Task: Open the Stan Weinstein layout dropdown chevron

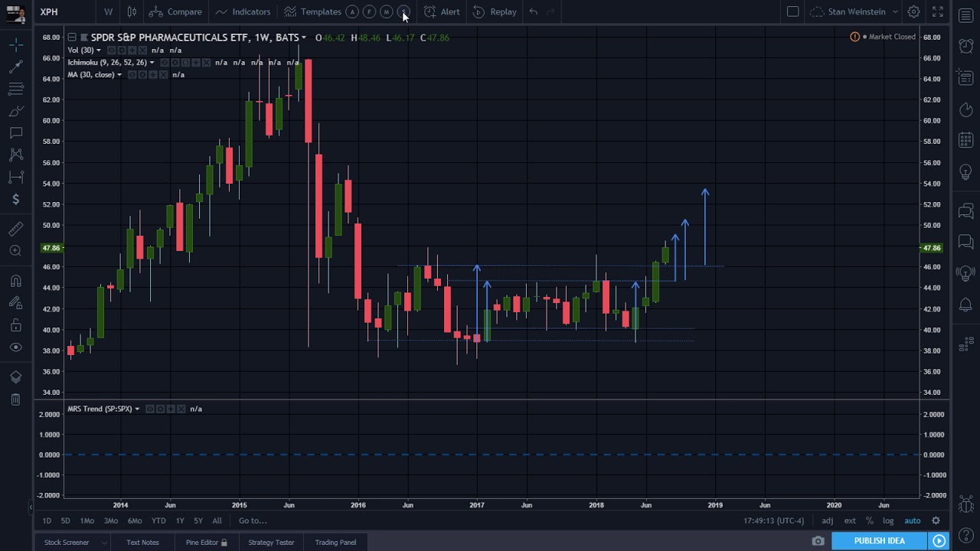Action: click(894, 12)
